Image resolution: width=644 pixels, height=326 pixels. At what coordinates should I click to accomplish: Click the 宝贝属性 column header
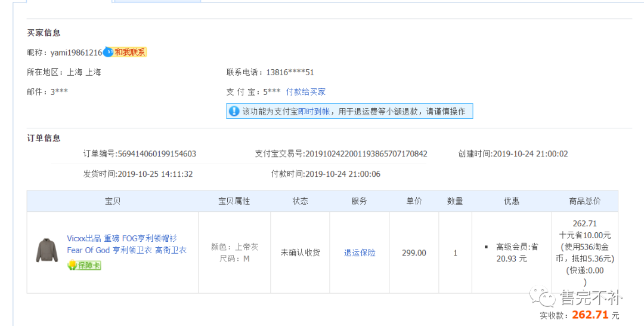(234, 201)
